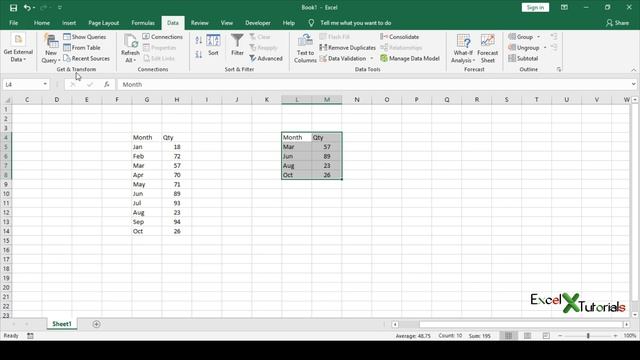Select cell with Feb
Image resolution: width=640 pixels, height=360 pixels.
coord(147,156)
